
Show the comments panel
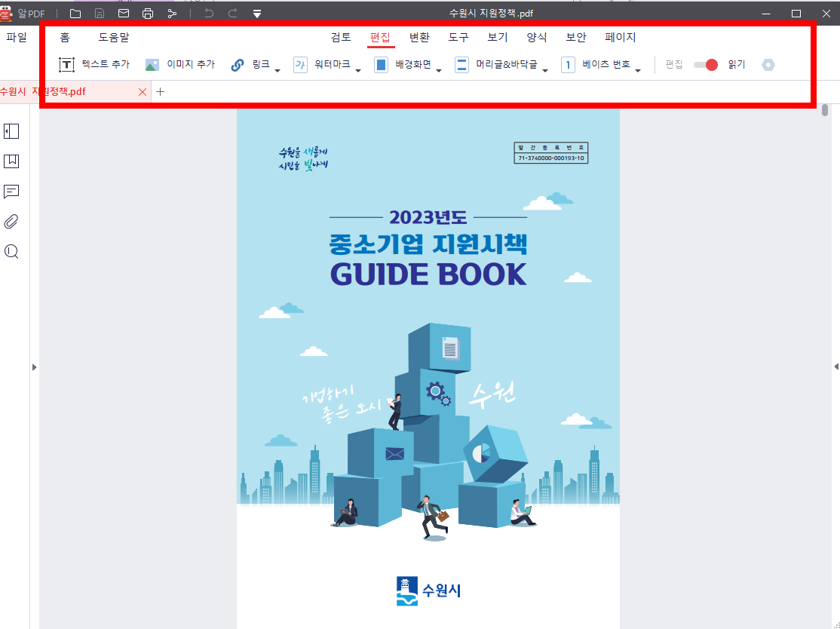pyautogui.click(x=11, y=192)
